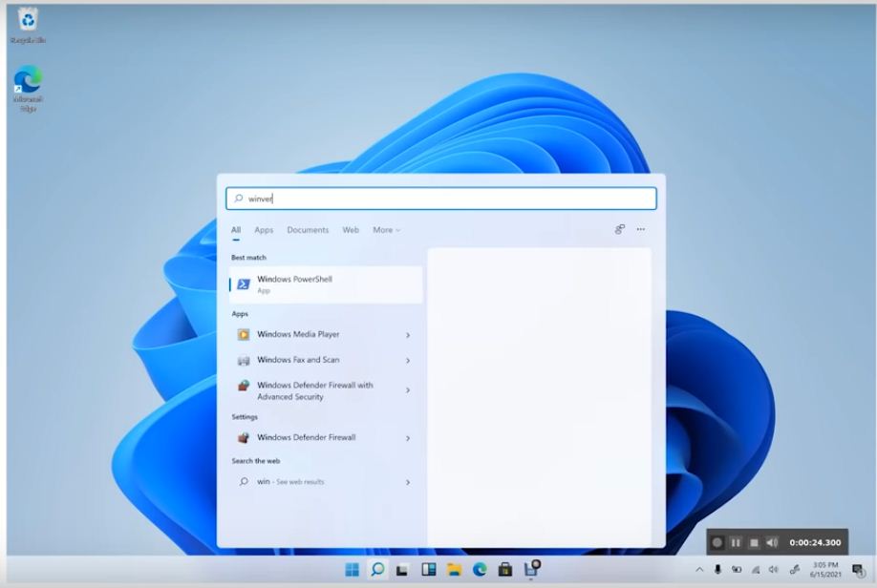This screenshot has height=588, width=877.
Task: Click the magnifier icon beside win web result
Action: pos(244,481)
